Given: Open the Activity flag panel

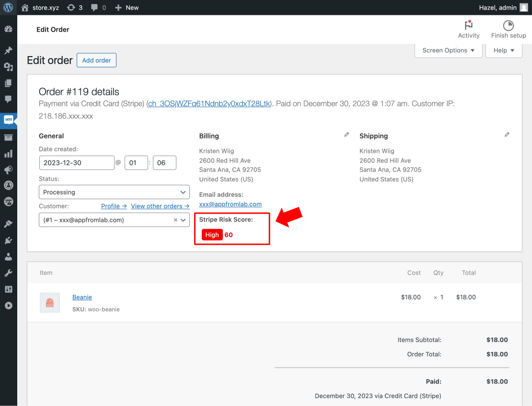Looking at the screenshot, I should coord(469,29).
